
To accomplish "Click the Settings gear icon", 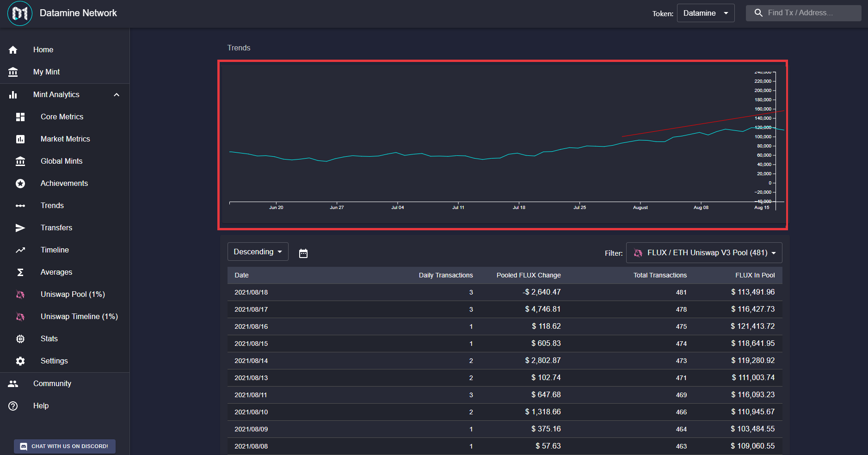I will tap(20, 361).
